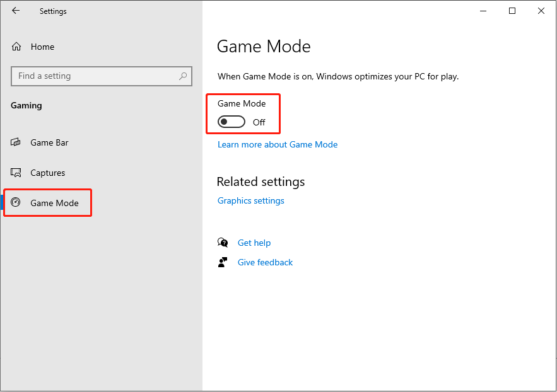Click the search magnifier icon
This screenshot has width=557, height=392.
183,76
